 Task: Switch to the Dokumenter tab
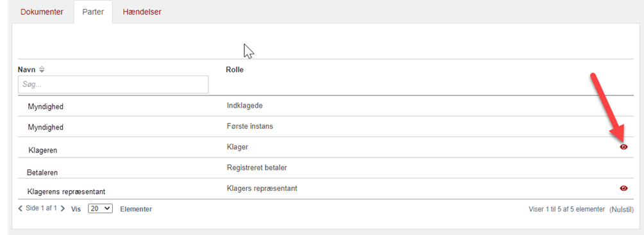(42, 12)
